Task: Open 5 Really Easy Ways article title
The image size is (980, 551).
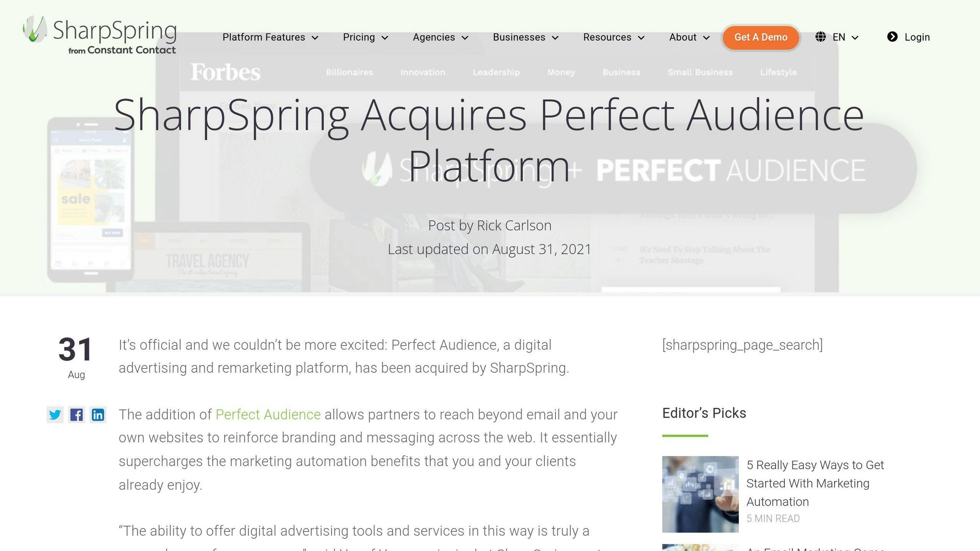Action: click(x=815, y=483)
